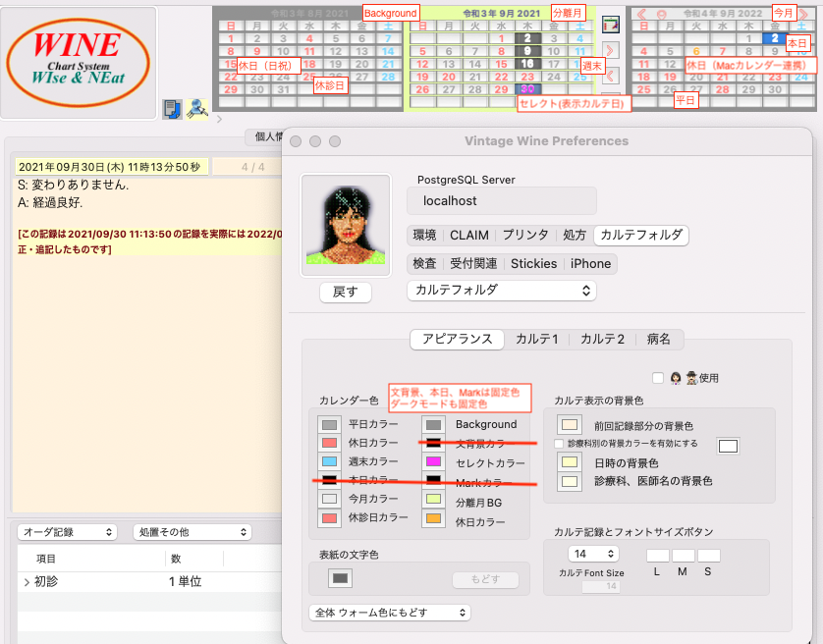
Task: Select the CLAIM preferences tab
Action: [x=469, y=236]
